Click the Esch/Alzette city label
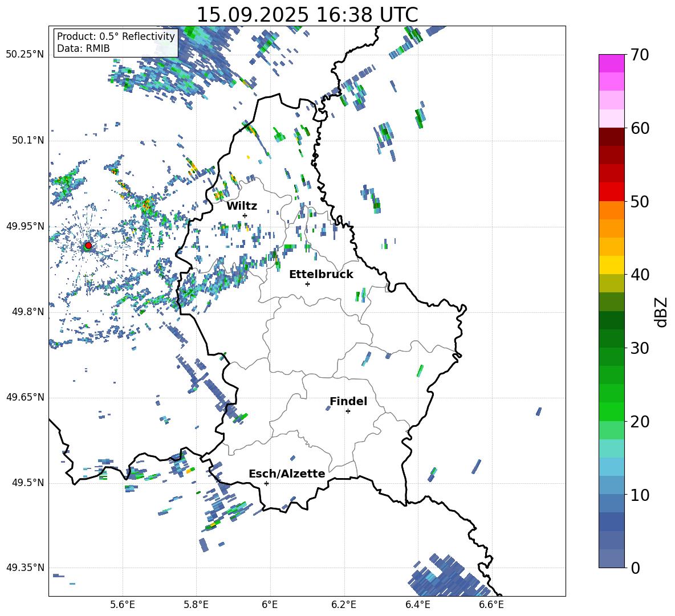The height and width of the screenshot is (616, 675). (x=287, y=474)
